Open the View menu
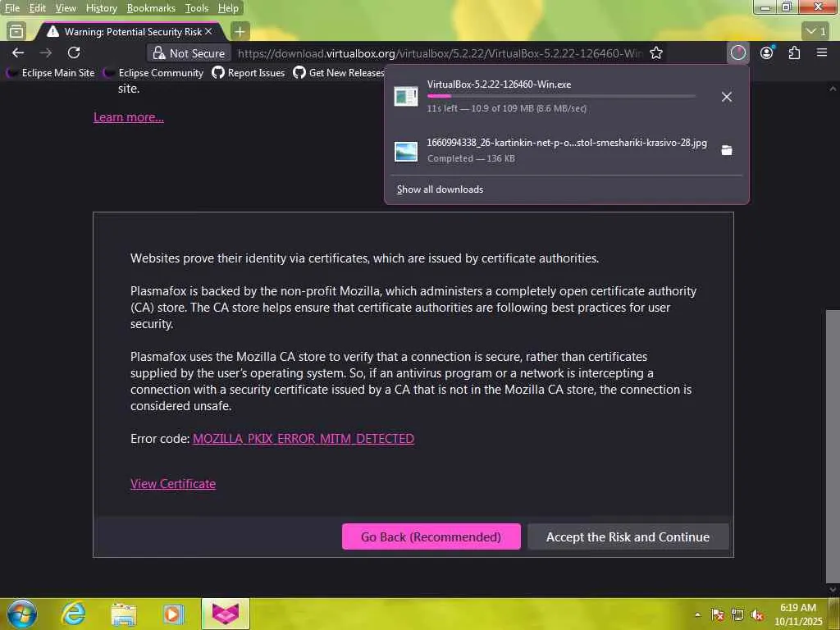 click(66, 8)
